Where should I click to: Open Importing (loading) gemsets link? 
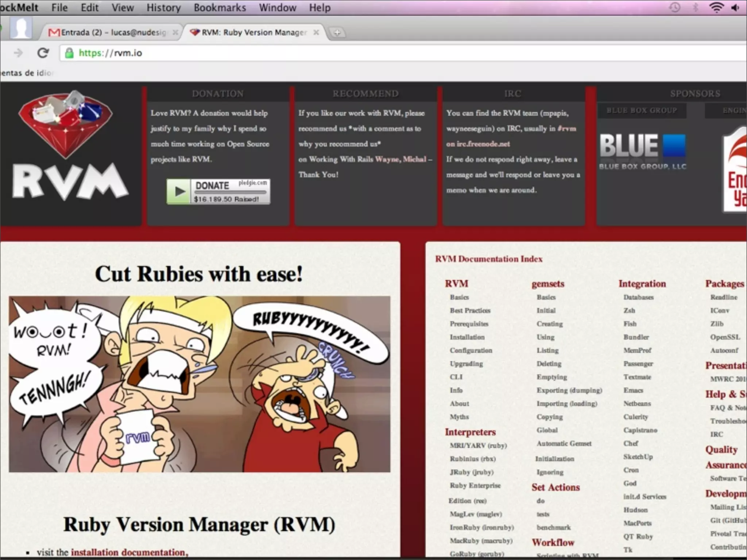567,404
